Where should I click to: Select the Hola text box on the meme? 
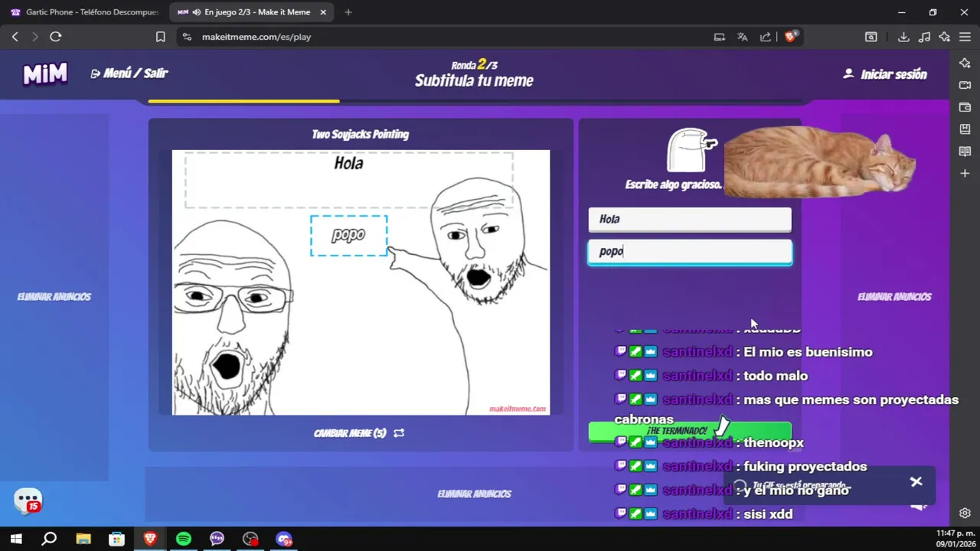pyautogui.click(x=349, y=179)
